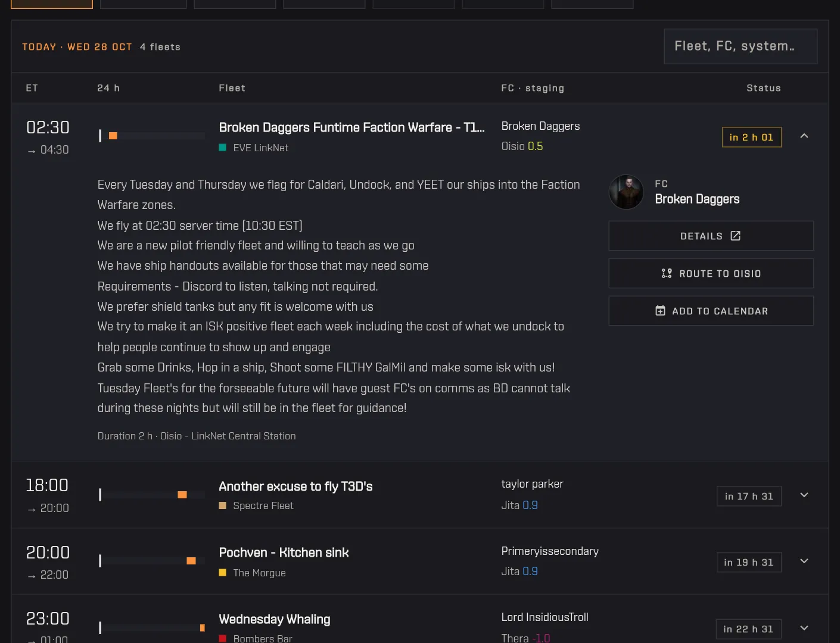Click the external-link icon in DETAILS
This screenshot has width=840, height=643.
735,236
